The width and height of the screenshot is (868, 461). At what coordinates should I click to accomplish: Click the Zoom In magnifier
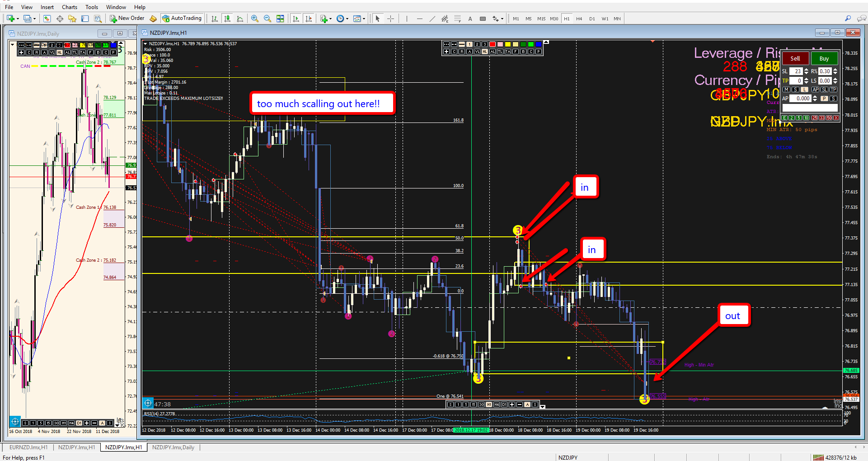255,19
